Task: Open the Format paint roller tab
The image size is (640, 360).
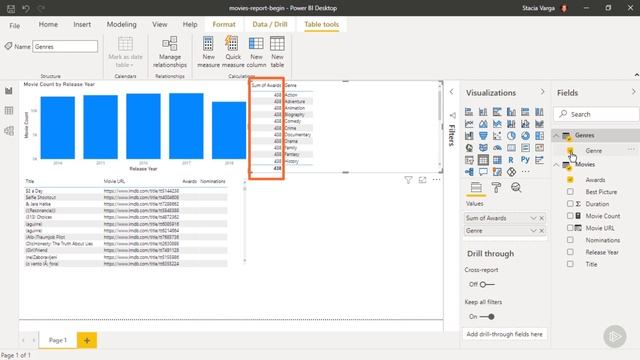Action: tap(496, 187)
